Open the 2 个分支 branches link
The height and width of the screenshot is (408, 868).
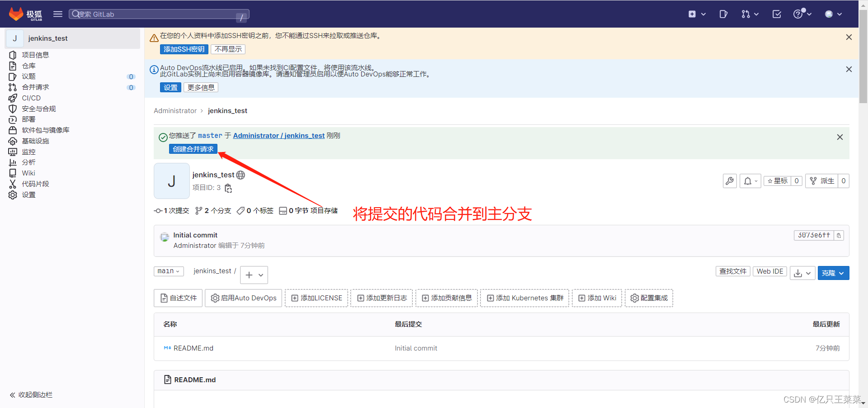click(213, 211)
